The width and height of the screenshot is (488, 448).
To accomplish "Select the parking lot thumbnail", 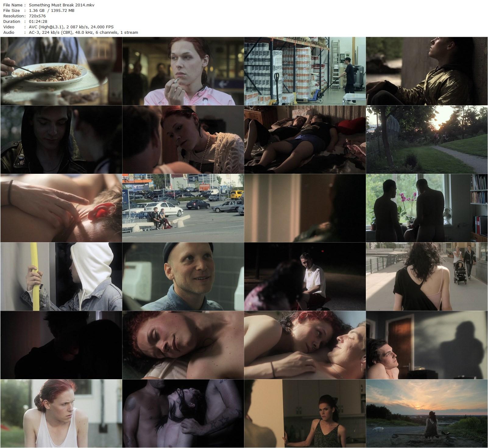I will tap(183, 208).
